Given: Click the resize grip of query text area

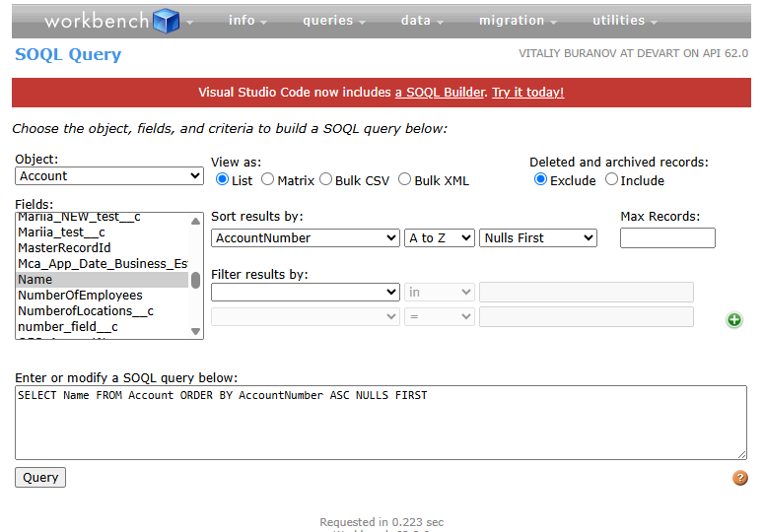Looking at the screenshot, I should pos(741,454).
